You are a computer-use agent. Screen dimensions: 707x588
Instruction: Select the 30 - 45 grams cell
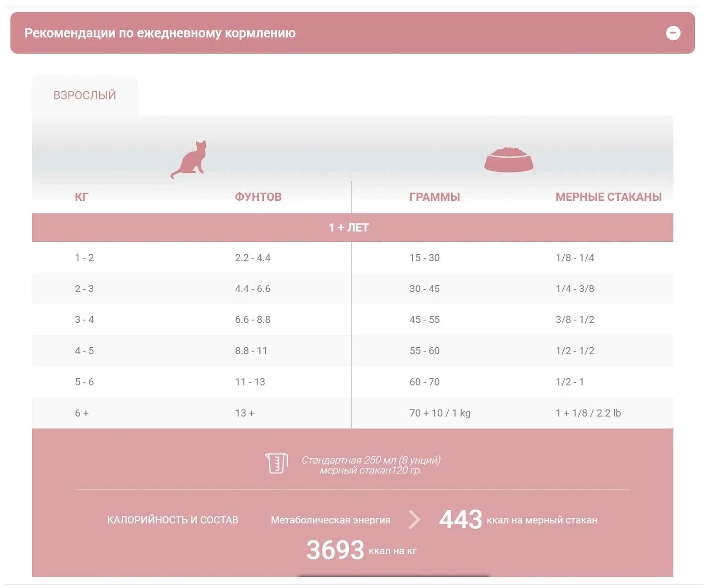pyautogui.click(x=425, y=289)
